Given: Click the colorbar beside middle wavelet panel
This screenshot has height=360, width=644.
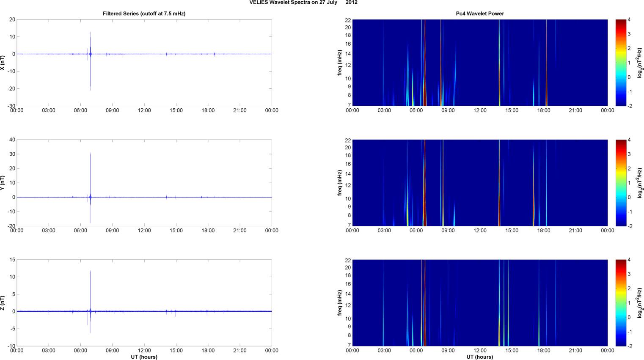Looking at the screenshot, I should [x=620, y=183].
